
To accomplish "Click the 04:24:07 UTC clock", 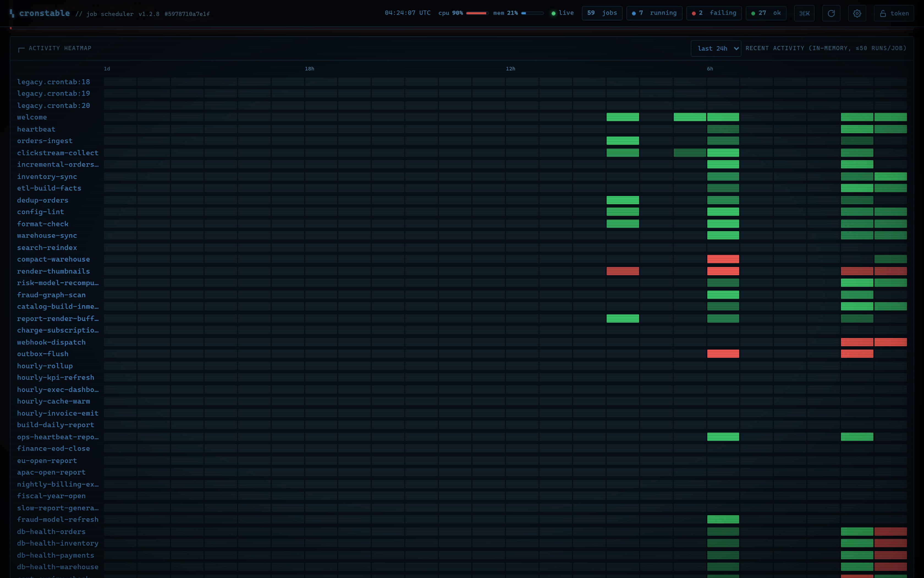I will click(x=407, y=13).
